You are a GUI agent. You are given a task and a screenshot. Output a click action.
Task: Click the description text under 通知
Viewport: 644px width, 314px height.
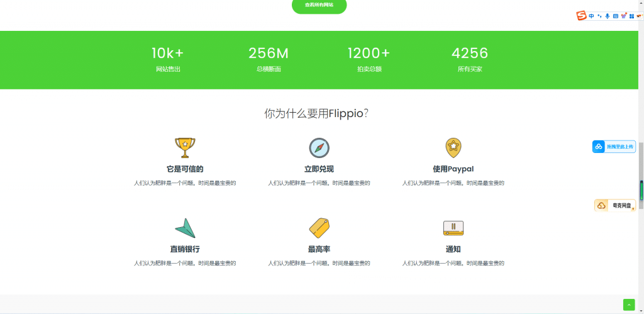pos(453,264)
